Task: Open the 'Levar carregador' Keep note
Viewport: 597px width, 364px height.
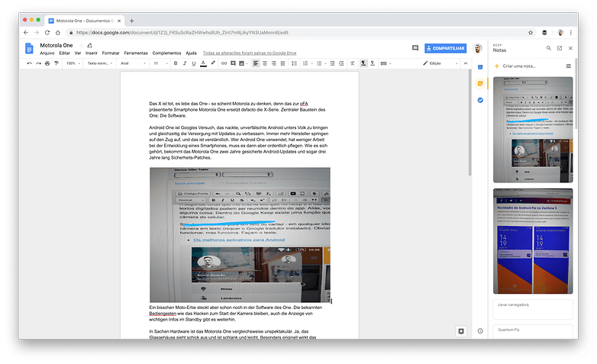Action: coord(533,309)
